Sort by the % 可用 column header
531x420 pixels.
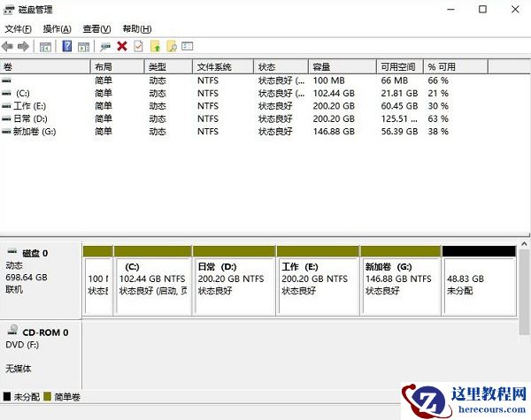pyautogui.click(x=456, y=66)
